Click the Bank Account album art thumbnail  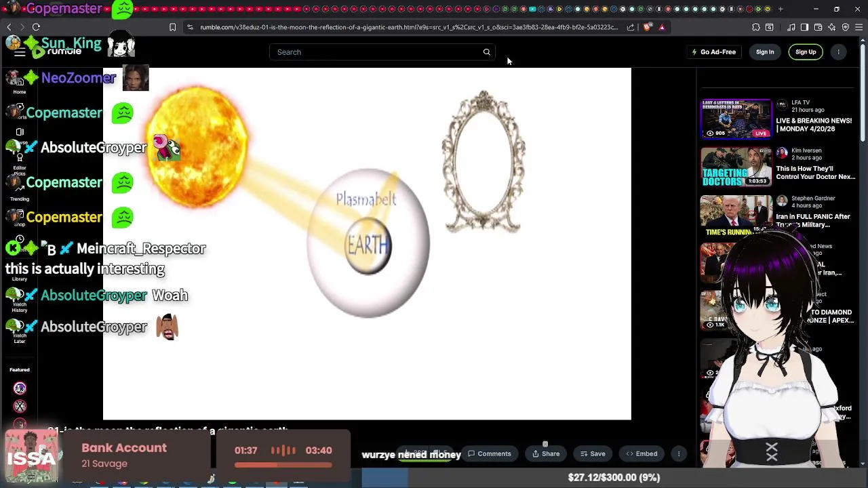click(31, 457)
